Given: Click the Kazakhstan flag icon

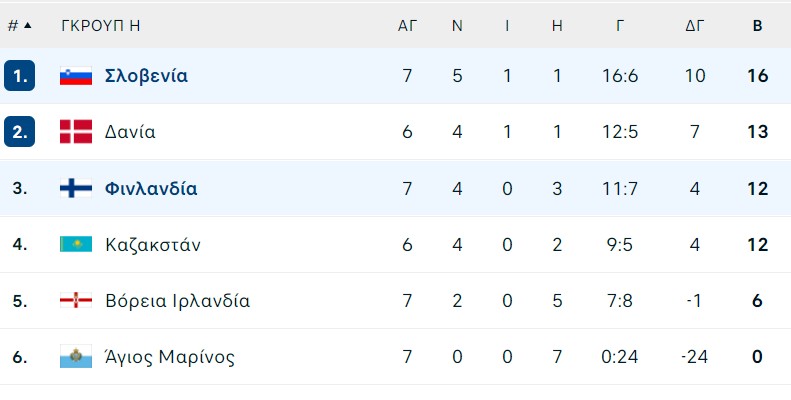Looking at the screenshot, I should (x=76, y=244).
